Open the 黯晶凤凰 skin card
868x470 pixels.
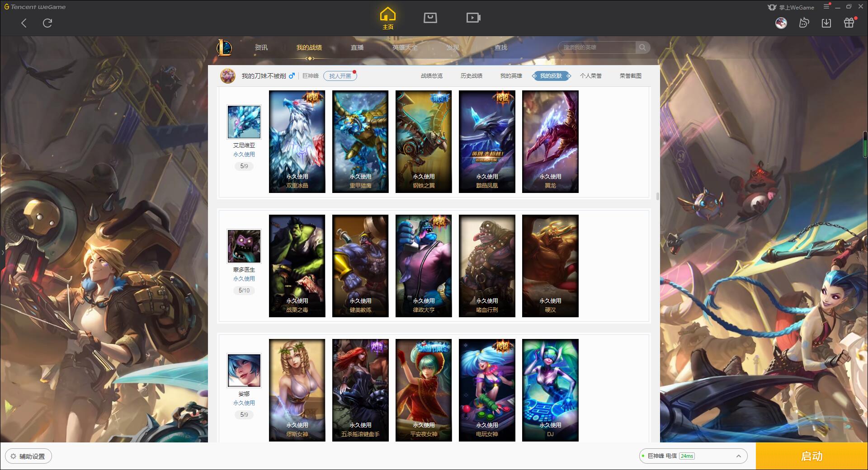point(487,142)
